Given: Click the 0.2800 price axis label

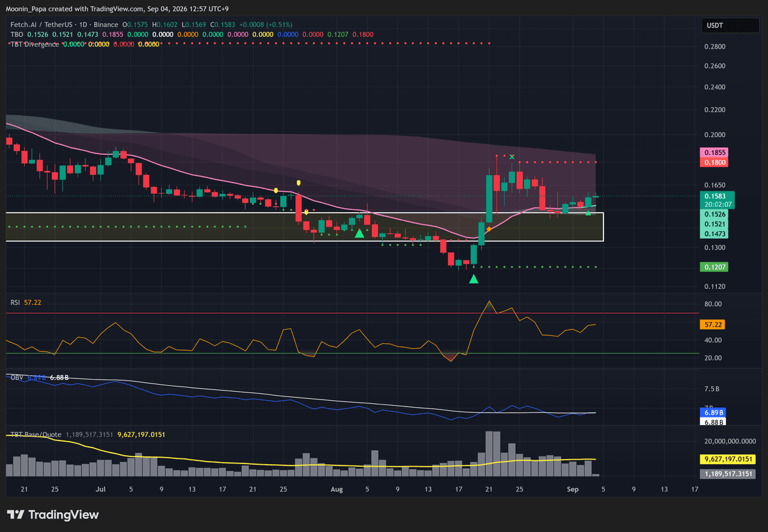Looking at the screenshot, I should pos(714,47).
